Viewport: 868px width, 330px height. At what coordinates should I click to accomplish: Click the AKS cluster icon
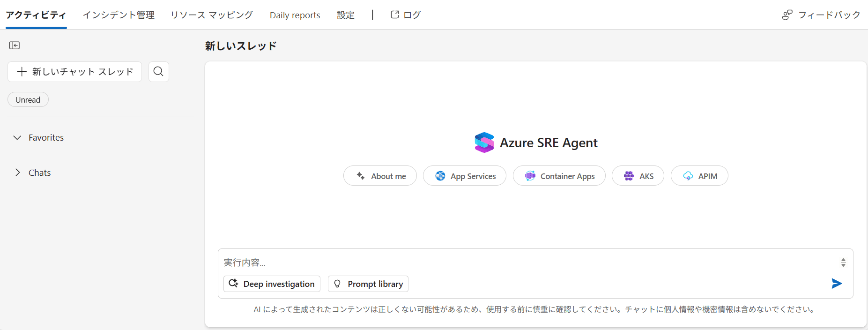[629, 176]
